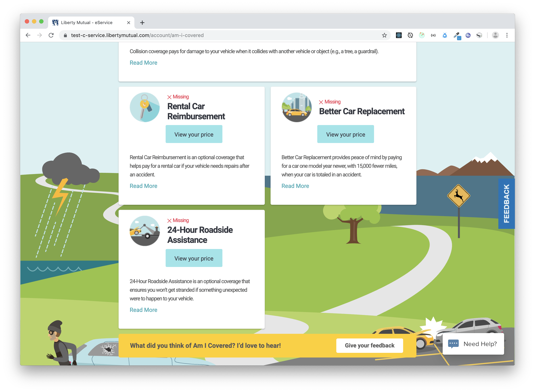
Task: Reload the page
Action: pos(51,35)
